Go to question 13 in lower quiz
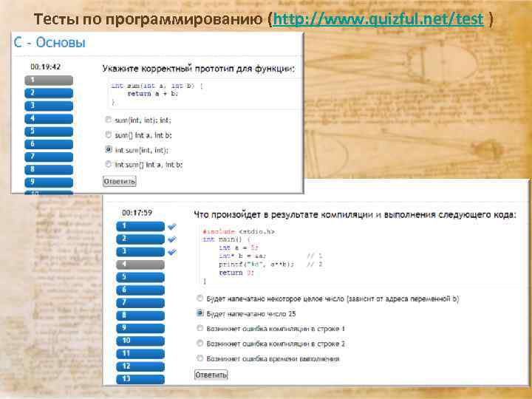The height and width of the screenshot is (399, 532). pyautogui.click(x=140, y=379)
